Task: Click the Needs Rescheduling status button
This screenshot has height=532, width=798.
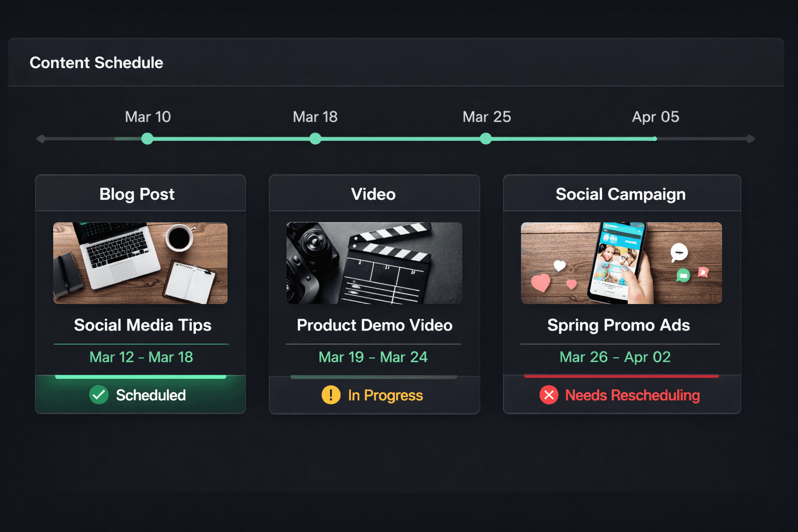Action: [622, 395]
